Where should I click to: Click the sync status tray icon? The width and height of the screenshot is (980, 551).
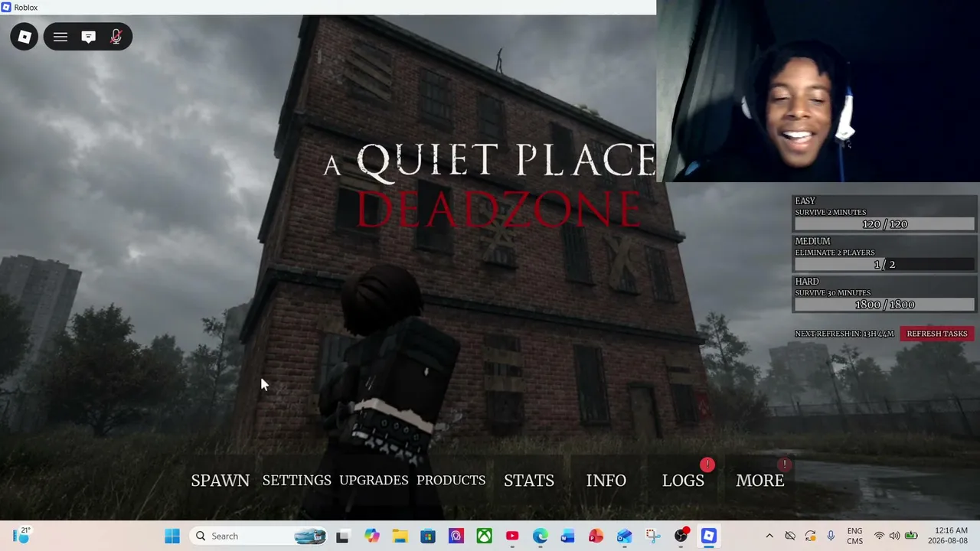[x=810, y=536]
